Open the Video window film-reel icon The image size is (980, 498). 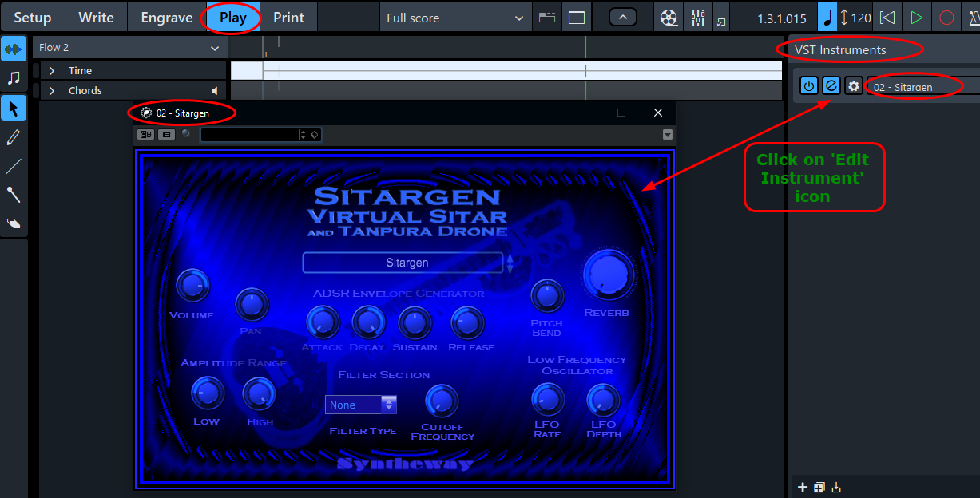[668, 18]
